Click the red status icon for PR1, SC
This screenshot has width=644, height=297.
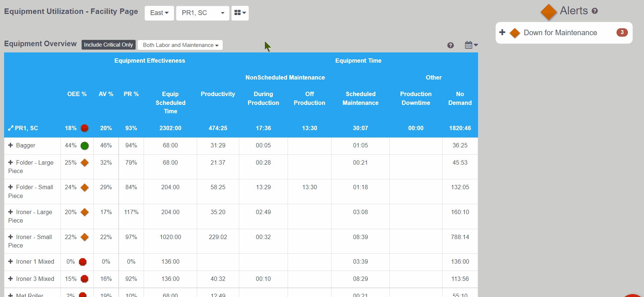pos(84,128)
